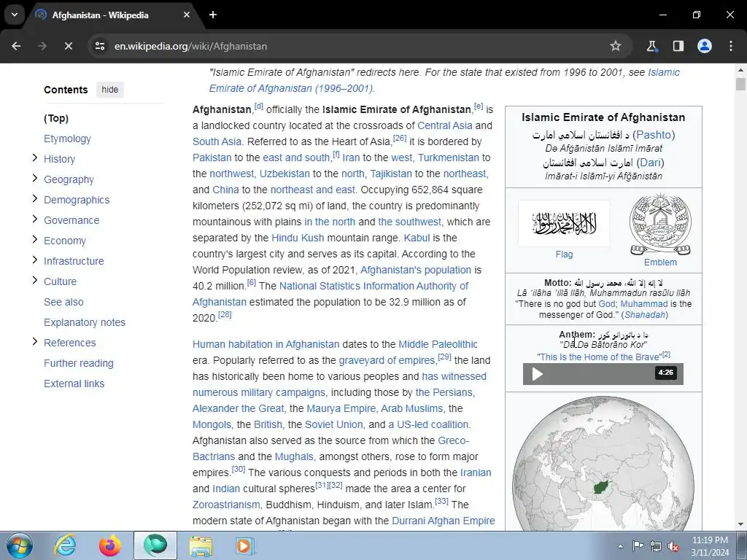Open the muted volume tray icon
The image size is (747, 560).
[x=673, y=546]
